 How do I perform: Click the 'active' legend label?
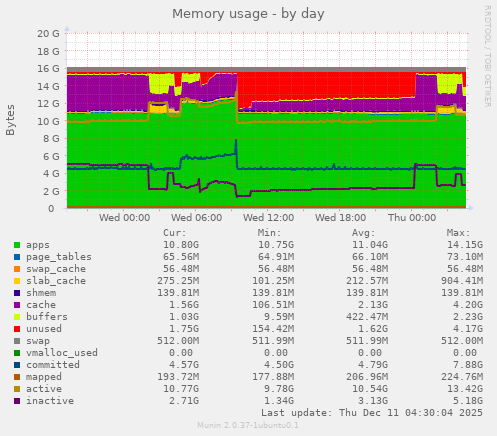(x=44, y=389)
